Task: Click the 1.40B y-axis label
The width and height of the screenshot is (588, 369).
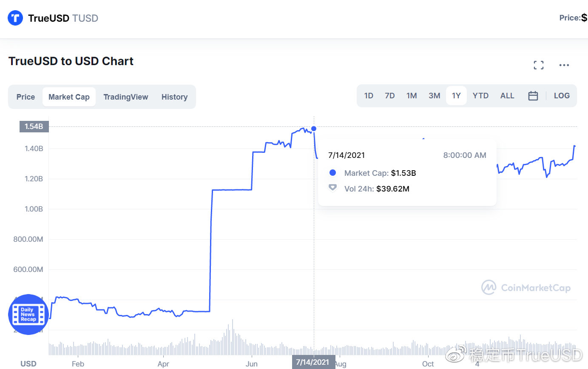Action: click(34, 149)
